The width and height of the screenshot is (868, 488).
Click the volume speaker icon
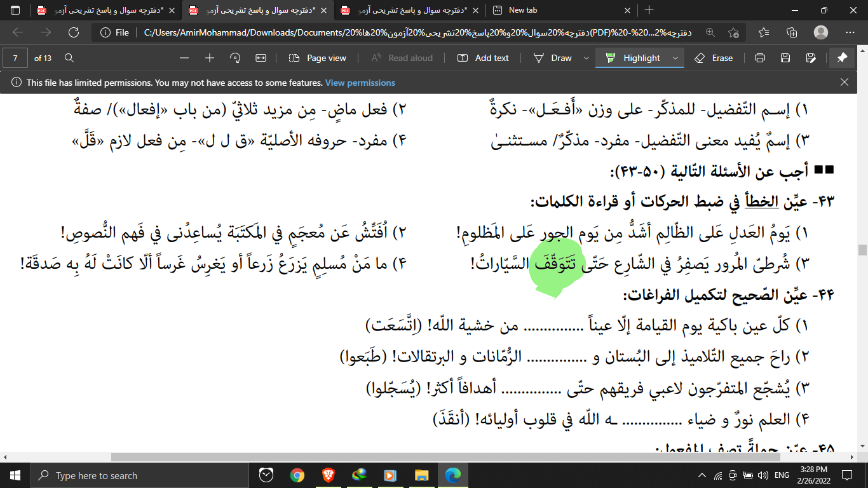[763, 475]
